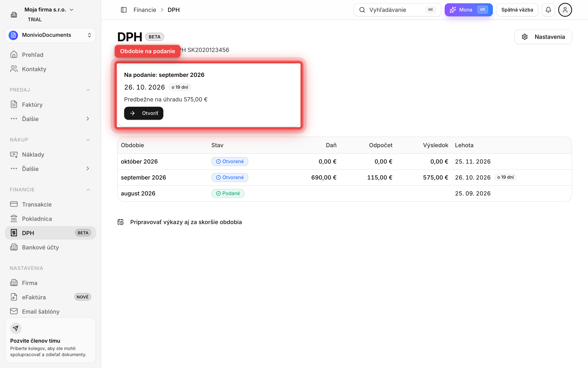Select Email šablóny menu item
Image resolution: width=588 pixels, height=368 pixels.
(50, 311)
